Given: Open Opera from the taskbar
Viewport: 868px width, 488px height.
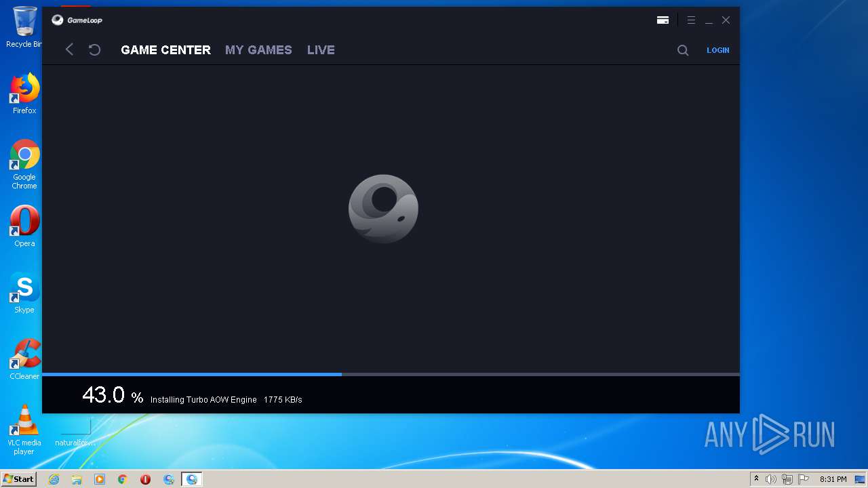Looking at the screenshot, I should [x=145, y=479].
